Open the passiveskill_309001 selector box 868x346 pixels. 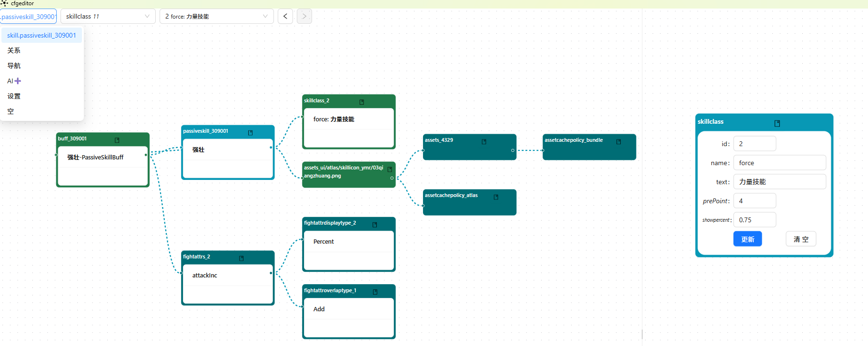coord(29,16)
